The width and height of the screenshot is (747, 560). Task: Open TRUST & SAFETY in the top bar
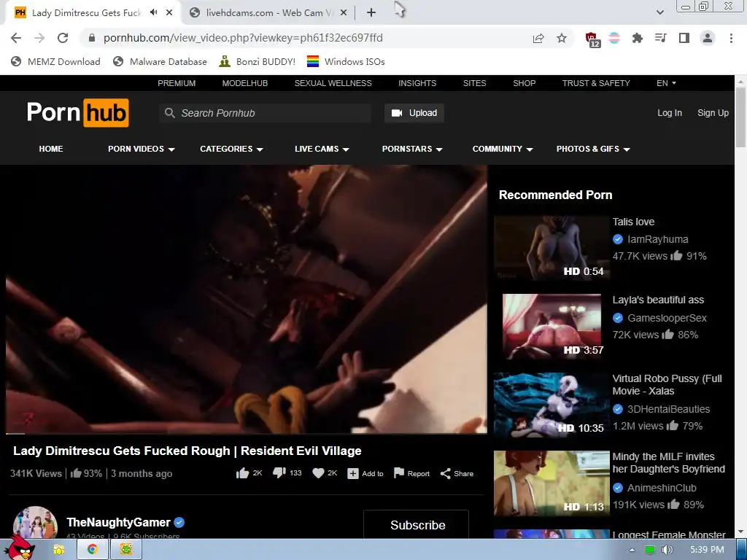click(596, 83)
